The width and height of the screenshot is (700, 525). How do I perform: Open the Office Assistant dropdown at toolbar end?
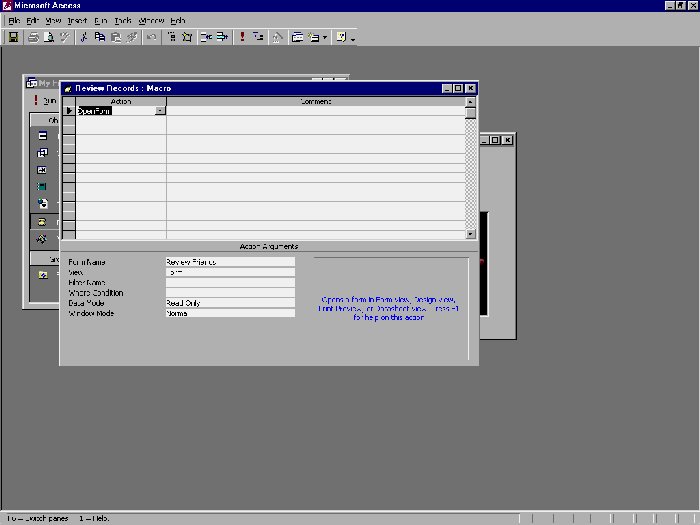[x=353, y=38]
